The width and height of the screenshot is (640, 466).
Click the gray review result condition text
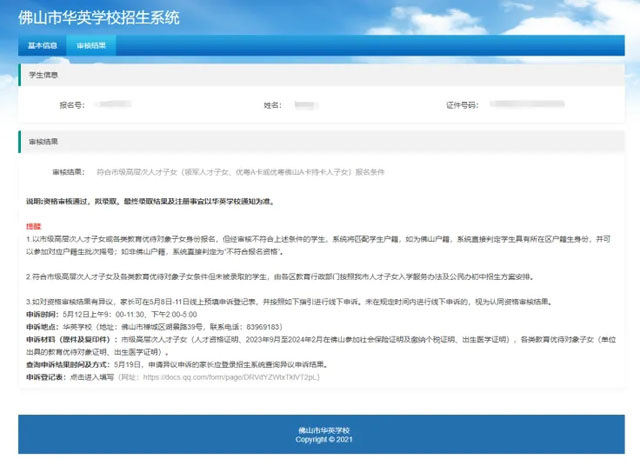click(240, 172)
